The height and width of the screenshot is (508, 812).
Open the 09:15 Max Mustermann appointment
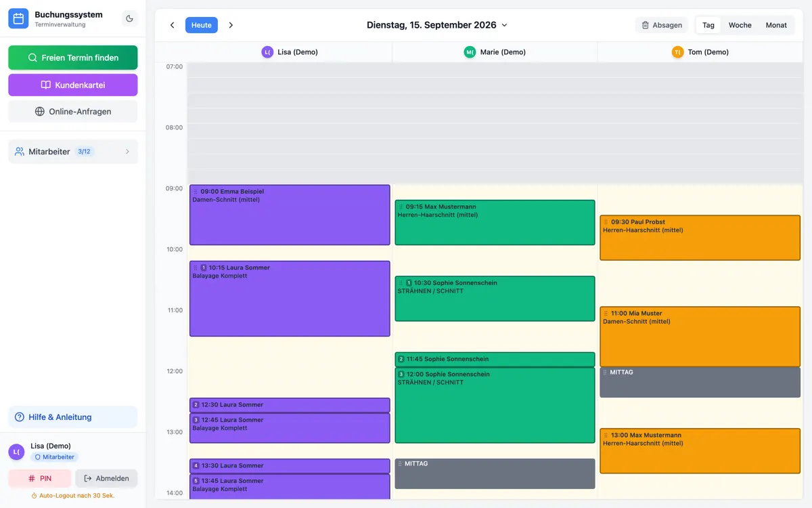coord(495,222)
